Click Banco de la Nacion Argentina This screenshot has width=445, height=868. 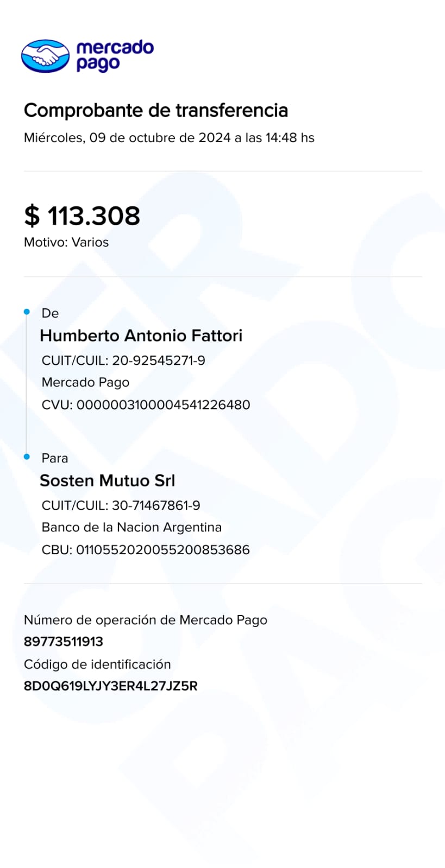click(x=131, y=527)
